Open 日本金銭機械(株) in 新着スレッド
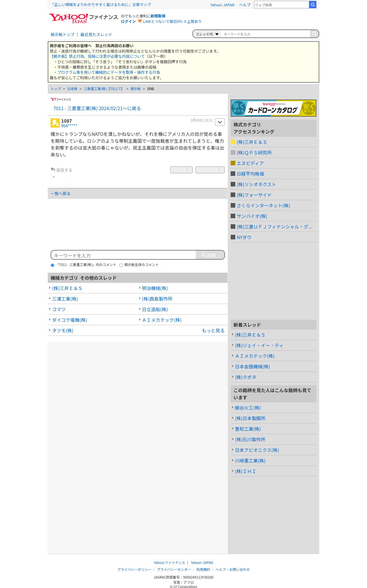Screen dimensions: 367x588 (252, 367)
